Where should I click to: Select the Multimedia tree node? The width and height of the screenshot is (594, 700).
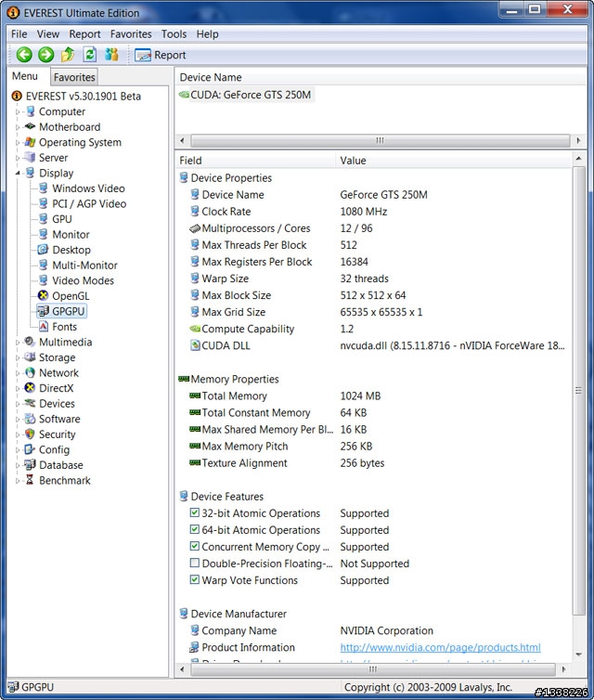tap(65, 342)
